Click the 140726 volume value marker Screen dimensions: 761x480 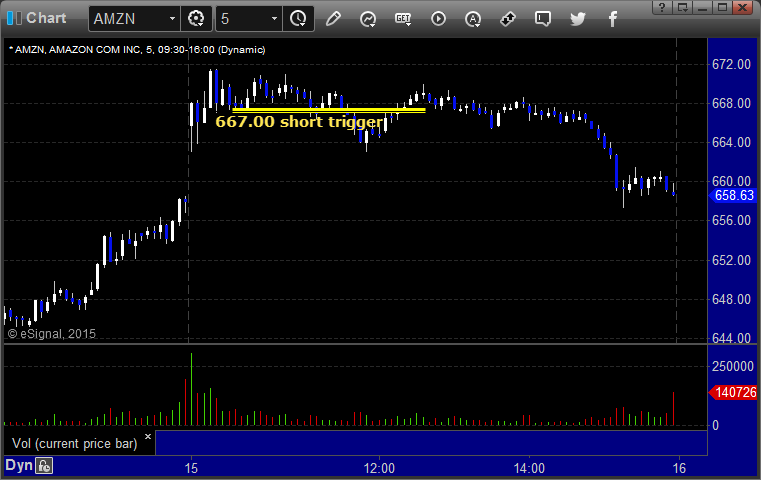tap(733, 392)
